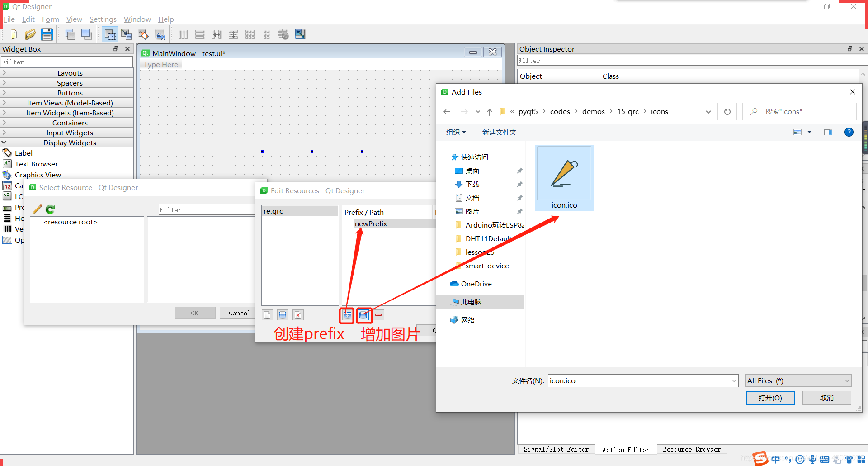Collapse the Display Widgets category

pos(67,143)
